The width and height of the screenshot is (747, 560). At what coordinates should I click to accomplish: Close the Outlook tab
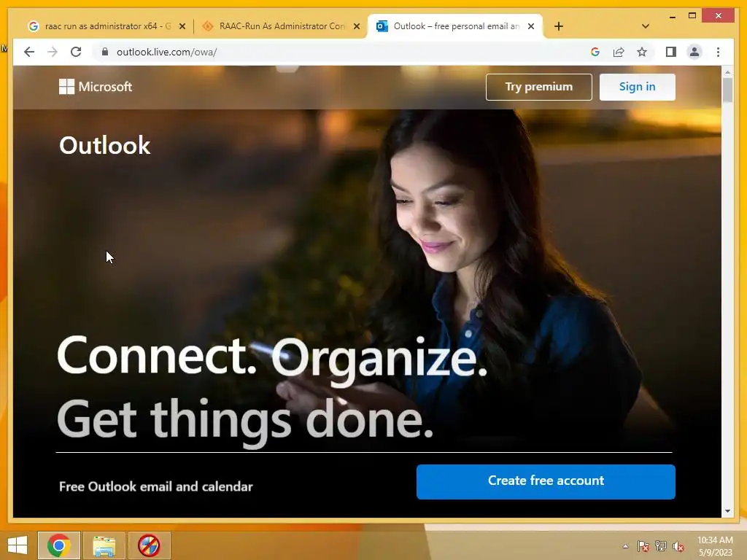tap(531, 26)
